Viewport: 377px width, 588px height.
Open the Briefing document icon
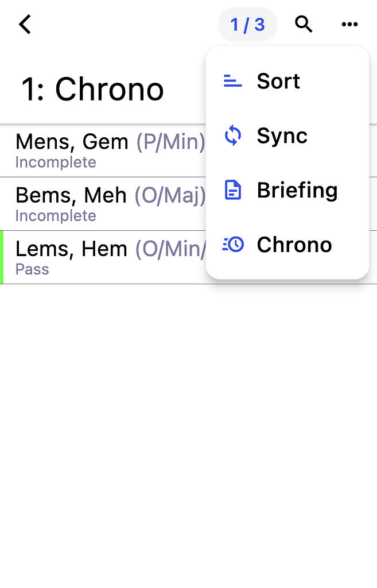click(233, 190)
